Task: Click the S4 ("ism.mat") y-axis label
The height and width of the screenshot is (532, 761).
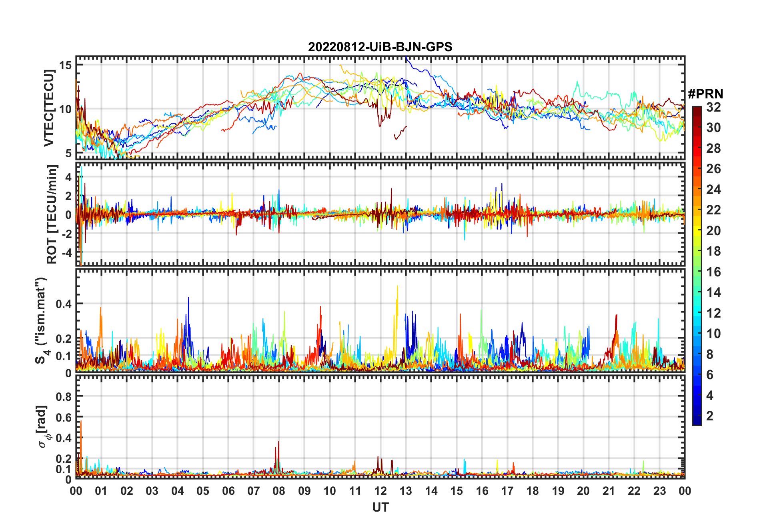Action: 42,320
